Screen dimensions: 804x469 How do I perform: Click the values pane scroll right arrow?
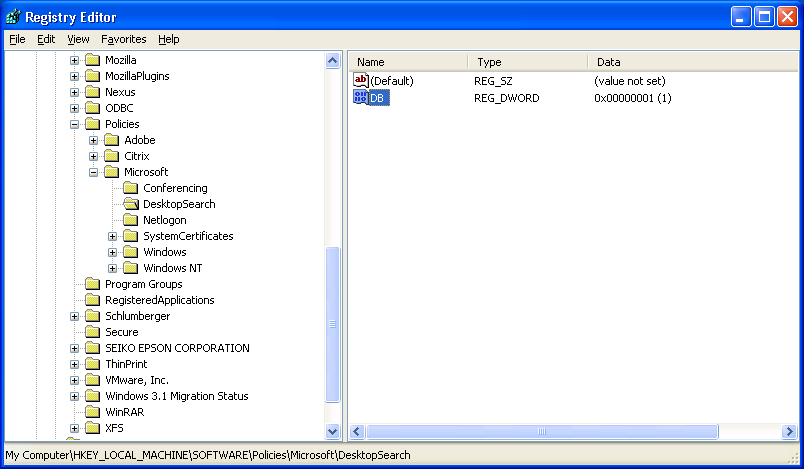789,432
